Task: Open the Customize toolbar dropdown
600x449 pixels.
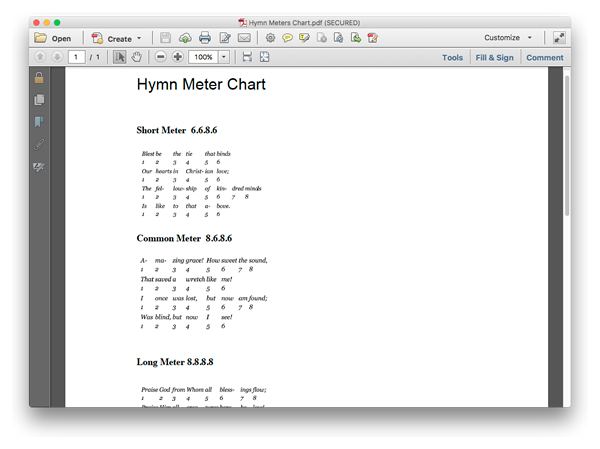Action: coord(508,38)
